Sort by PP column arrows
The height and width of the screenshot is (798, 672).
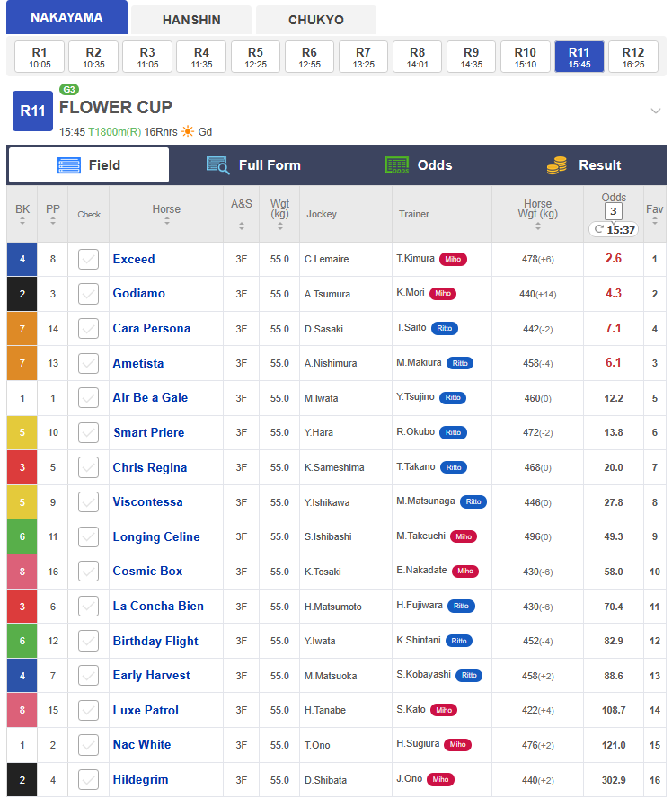tap(53, 221)
